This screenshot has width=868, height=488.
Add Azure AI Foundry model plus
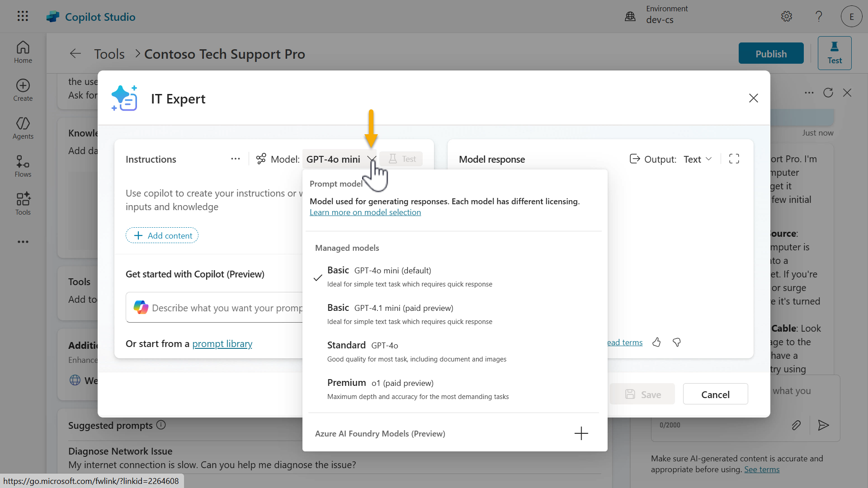click(x=581, y=433)
